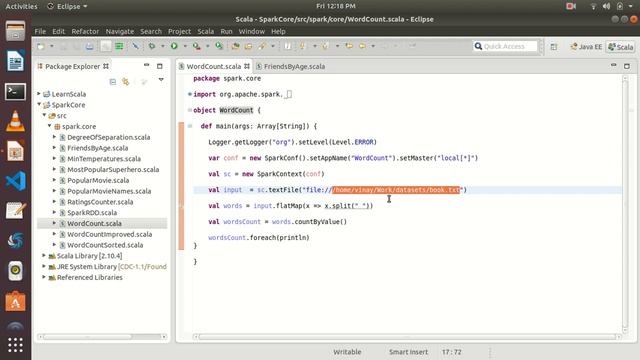Image resolution: width=640 pixels, height=360 pixels.
Task: Open the Package Explorer view menu triangle
Action: click(x=161, y=80)
